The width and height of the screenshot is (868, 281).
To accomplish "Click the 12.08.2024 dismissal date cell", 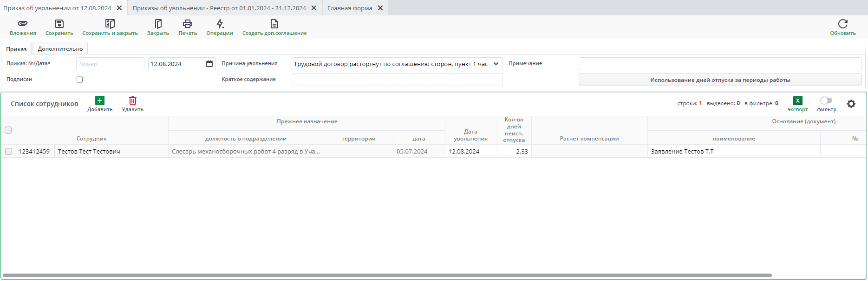I will click(x=470, y=151).
